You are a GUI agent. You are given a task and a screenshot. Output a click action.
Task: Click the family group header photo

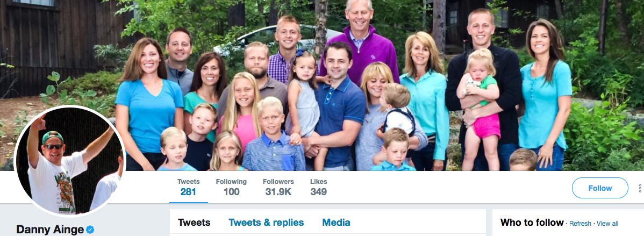[322, 85]
